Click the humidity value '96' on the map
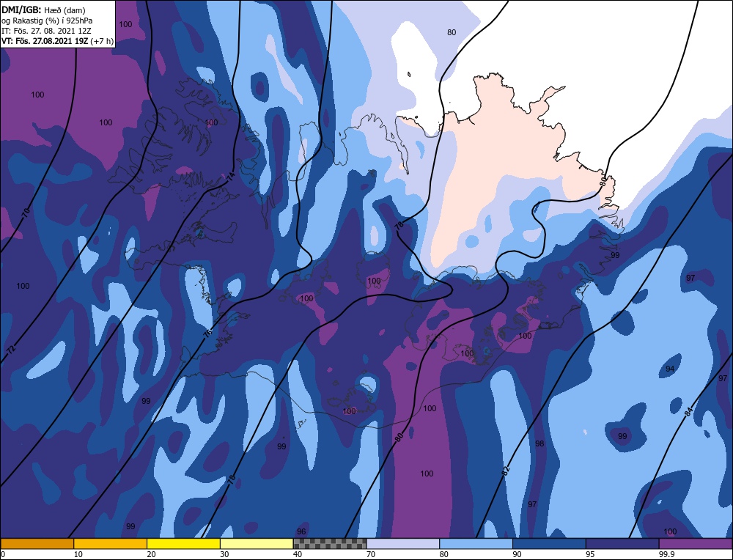Viewport: 733px width, 560px height. tap(301, 531)
